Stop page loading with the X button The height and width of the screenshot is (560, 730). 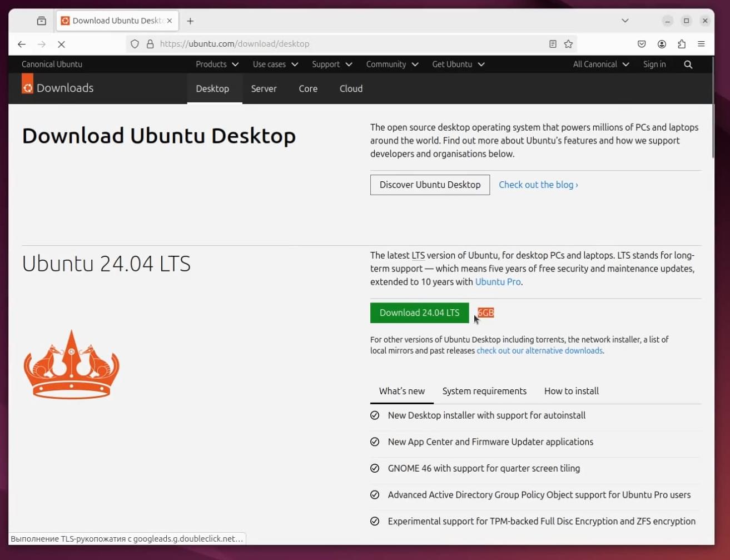[62, 44]
